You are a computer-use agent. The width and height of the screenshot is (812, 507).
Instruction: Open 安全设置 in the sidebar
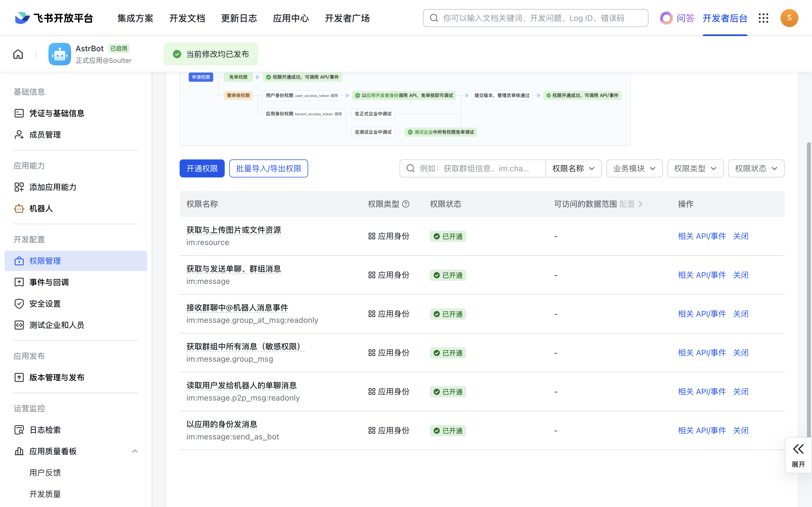[45, 303]
